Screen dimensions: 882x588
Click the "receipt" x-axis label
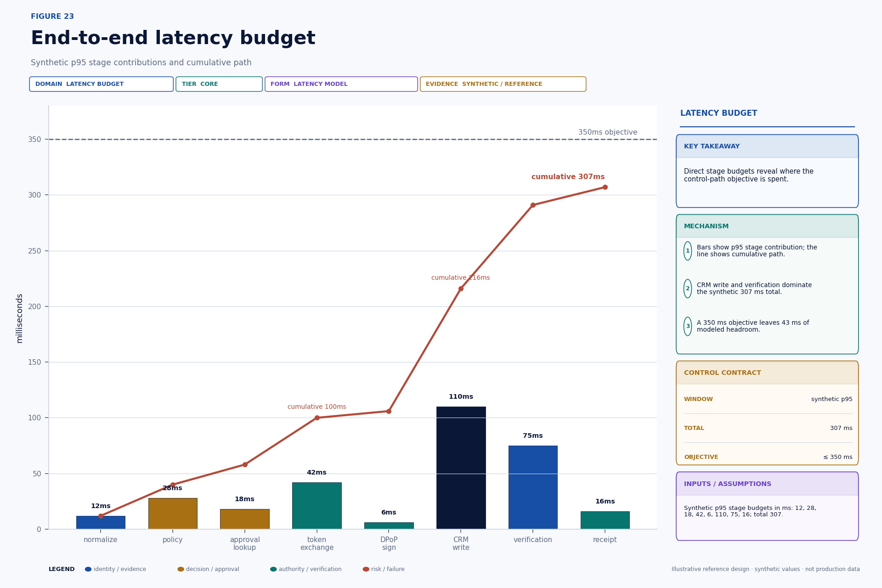605,540
